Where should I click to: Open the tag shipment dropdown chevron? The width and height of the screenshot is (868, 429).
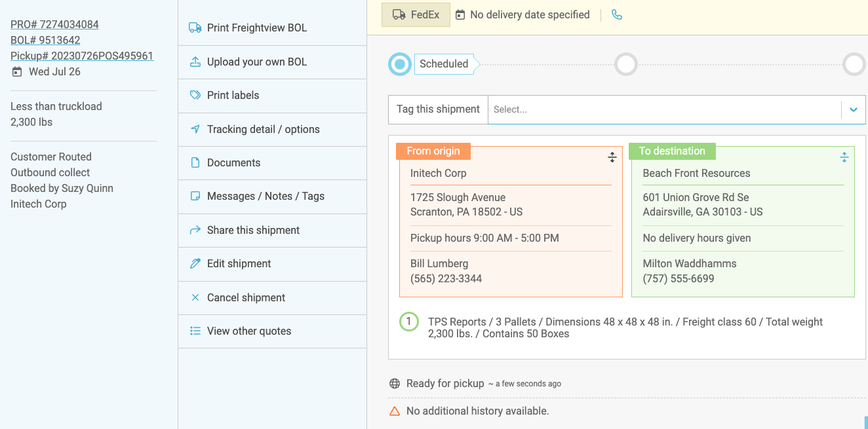click(x=853, y=109)
